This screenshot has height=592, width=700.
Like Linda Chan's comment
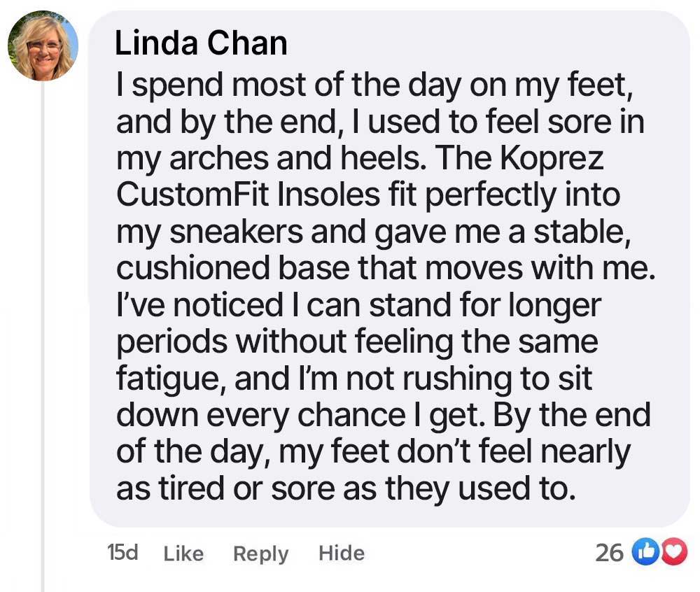183,554
